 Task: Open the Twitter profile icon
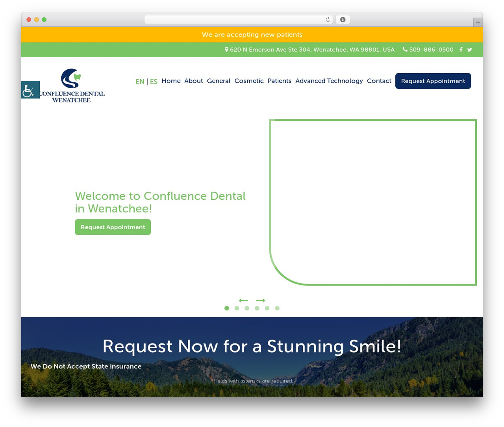coord(469,50)
